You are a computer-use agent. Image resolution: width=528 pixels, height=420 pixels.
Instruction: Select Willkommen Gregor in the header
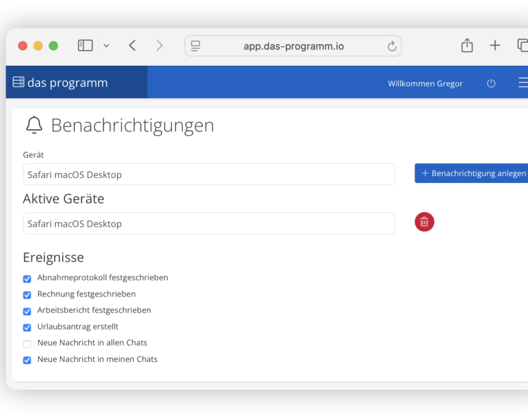point(425,83)
